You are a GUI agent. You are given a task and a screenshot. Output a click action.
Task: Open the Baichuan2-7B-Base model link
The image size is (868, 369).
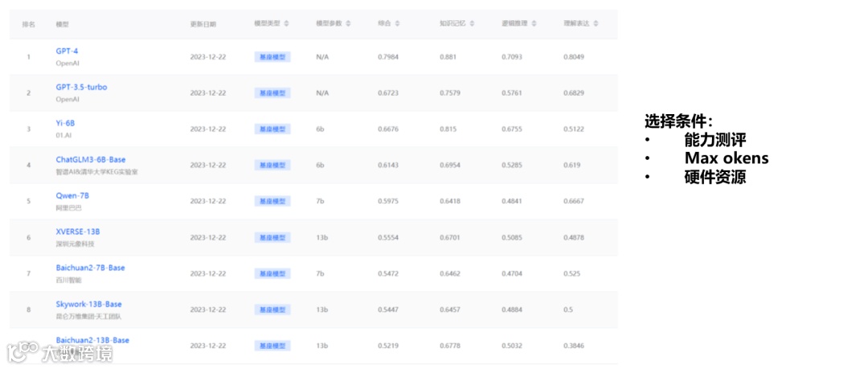[90, 268]
